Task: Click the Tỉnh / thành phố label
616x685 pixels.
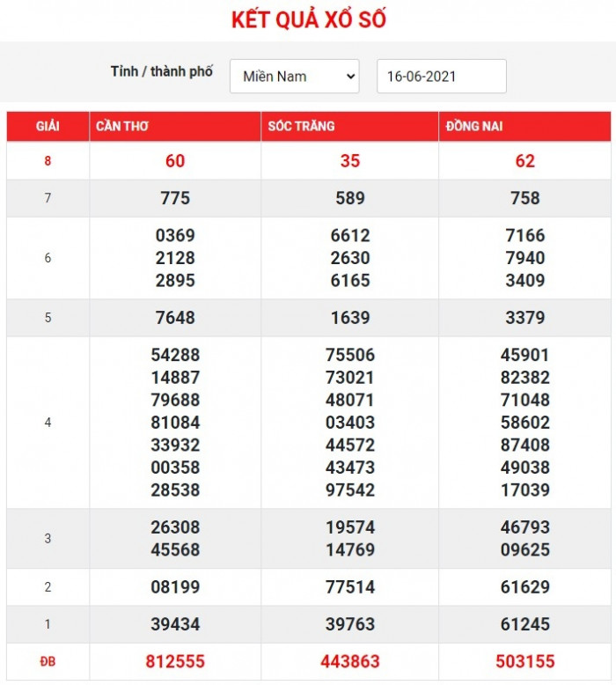Action: click(162, 72)
